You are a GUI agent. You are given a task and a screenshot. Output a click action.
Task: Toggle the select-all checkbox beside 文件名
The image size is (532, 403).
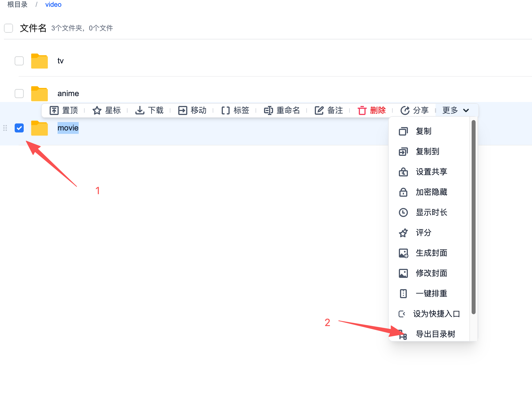pos(8,28)
